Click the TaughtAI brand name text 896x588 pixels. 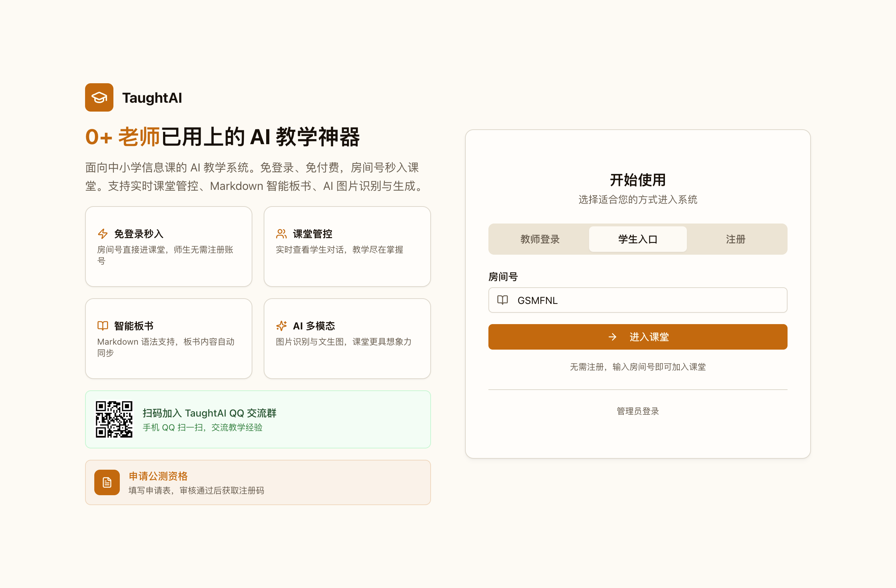point(152,98)
